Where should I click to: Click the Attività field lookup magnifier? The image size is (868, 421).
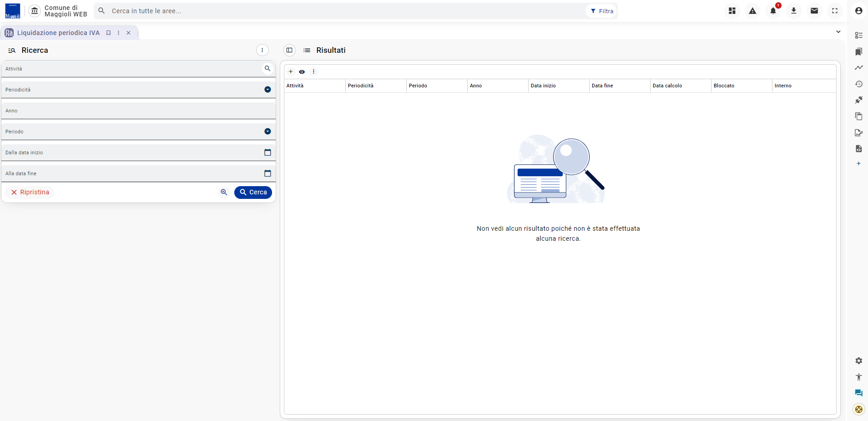tap(267, 69)
